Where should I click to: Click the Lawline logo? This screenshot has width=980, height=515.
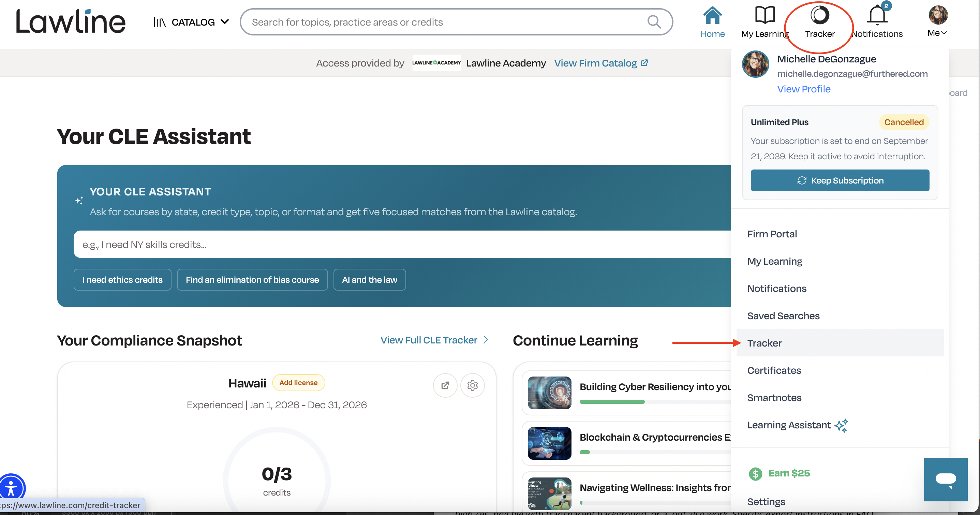pyautogui.click(x=71, y=21)
